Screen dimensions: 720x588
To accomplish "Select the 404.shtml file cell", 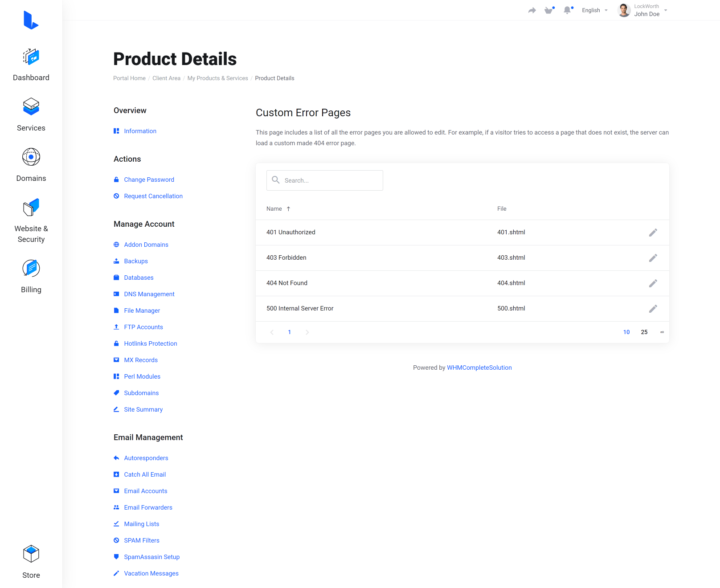I will pos(511,283).
